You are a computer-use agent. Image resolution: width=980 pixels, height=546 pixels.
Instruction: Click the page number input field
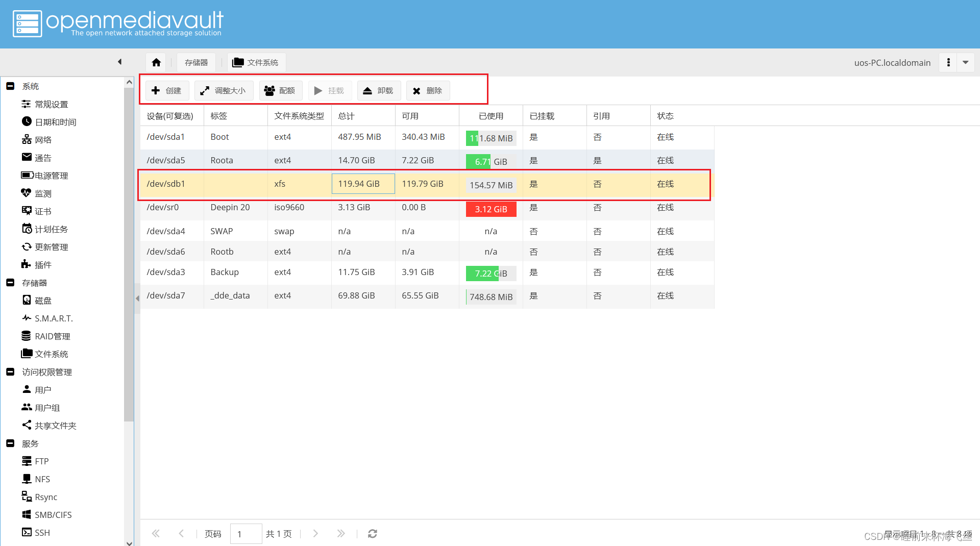point(246,534)
